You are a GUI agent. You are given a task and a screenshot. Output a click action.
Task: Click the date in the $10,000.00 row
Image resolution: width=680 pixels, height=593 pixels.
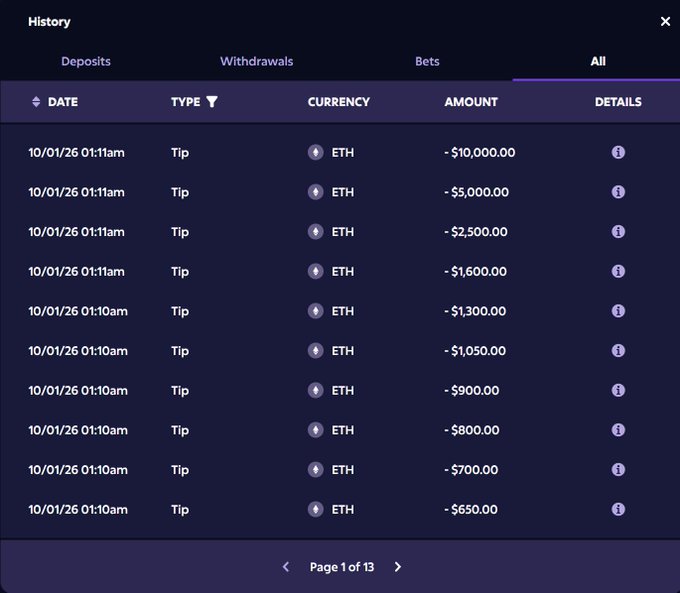76,152
